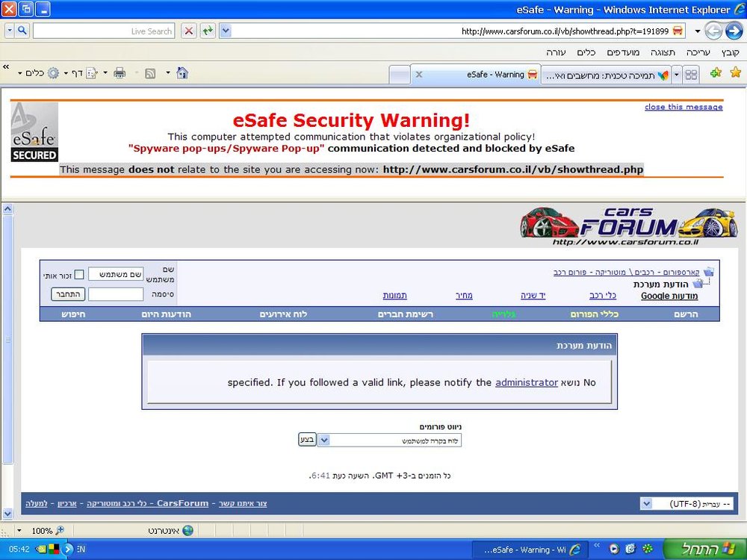Open the Tools gear icon

click(x=53, y=73)
